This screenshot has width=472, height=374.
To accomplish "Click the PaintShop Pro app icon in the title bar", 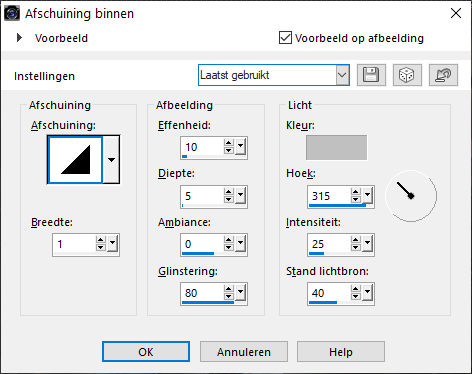I will point(12,13).
